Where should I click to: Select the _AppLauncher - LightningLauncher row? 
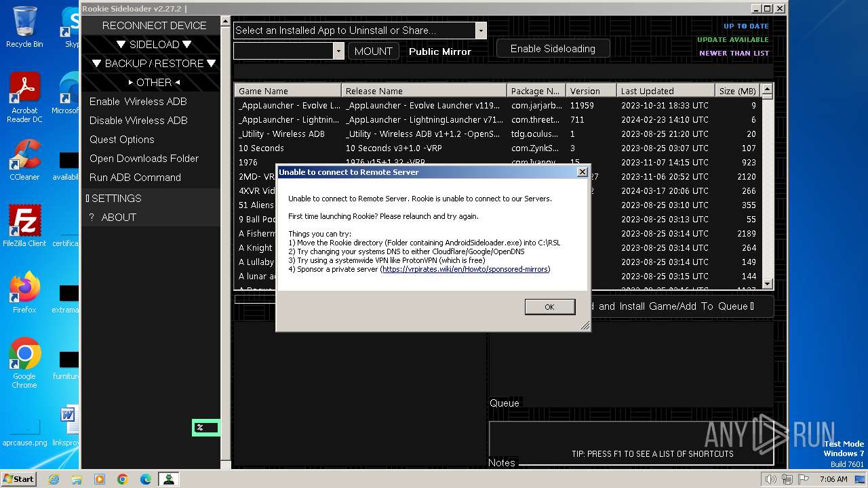tap(497, 119)
